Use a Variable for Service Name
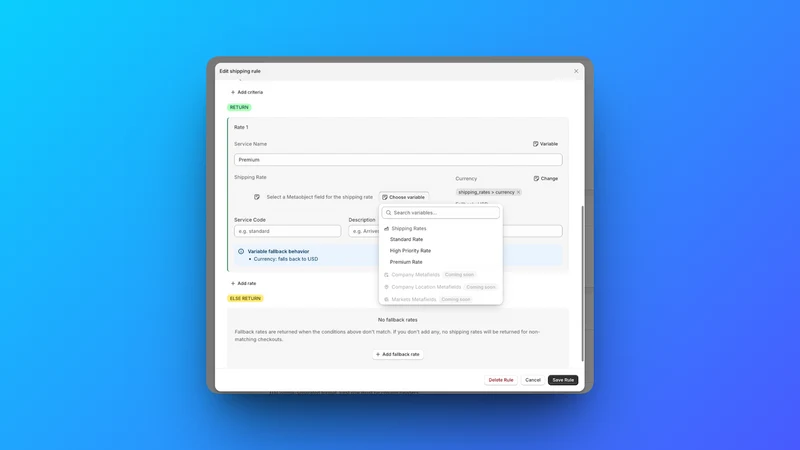Viewport: 800px width, 450px height. point(545,144)
